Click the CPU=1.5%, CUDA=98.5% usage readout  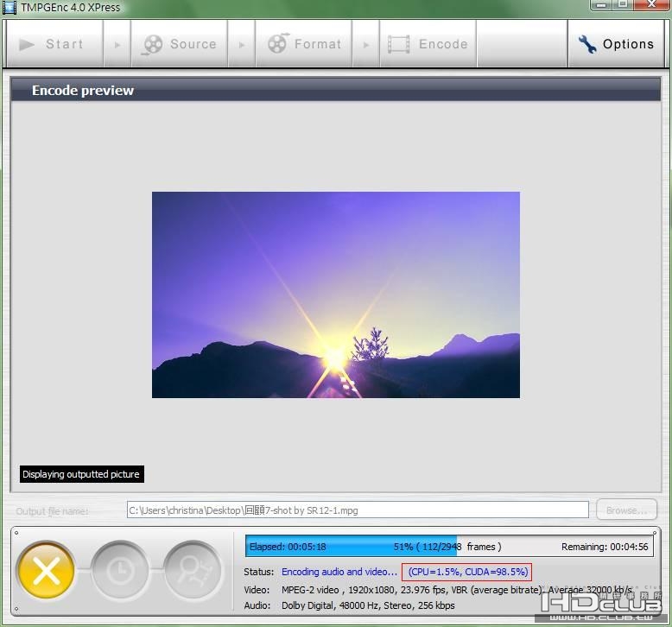tap(466, 572)
